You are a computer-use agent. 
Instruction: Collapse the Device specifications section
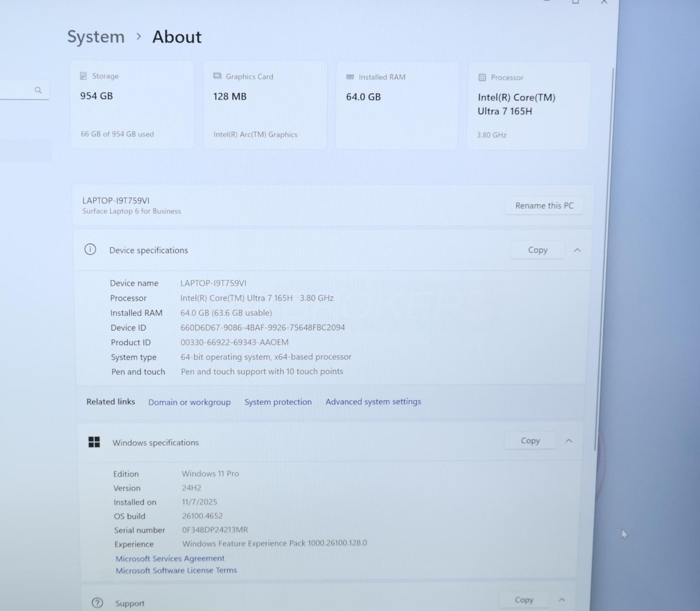577,250
